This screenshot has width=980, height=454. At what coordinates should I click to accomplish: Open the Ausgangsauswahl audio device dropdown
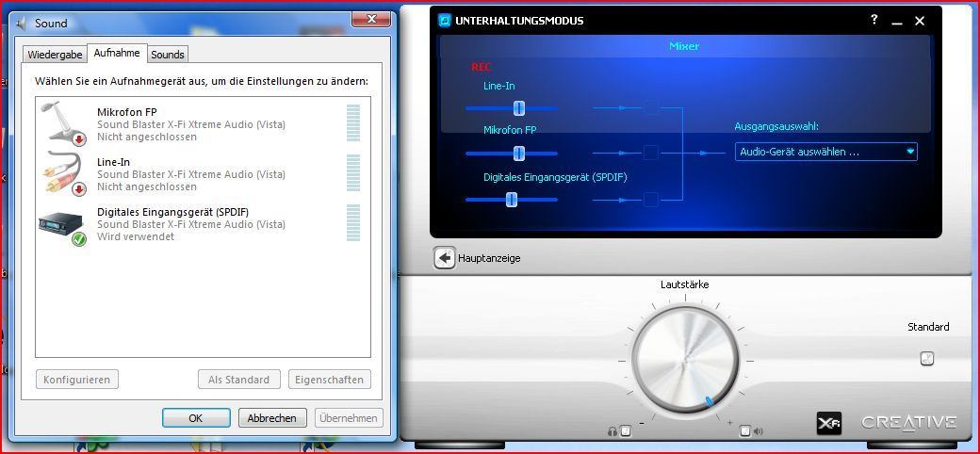825,152
